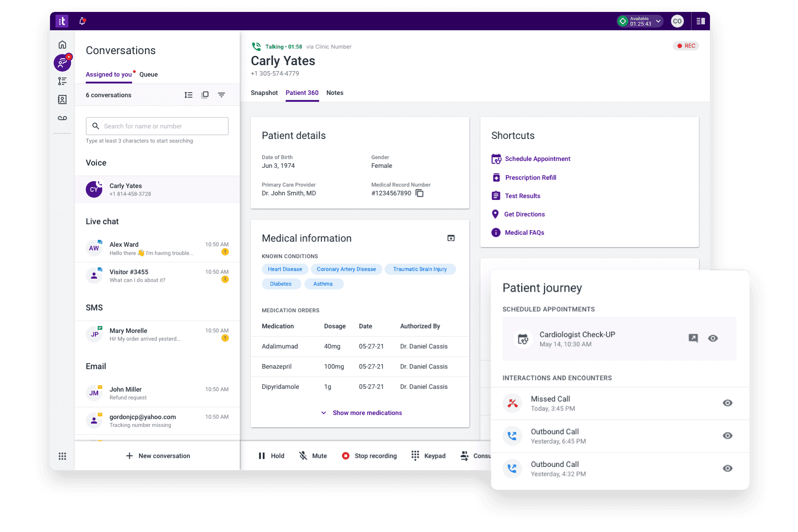Image resolution: width=798 pixels, height=532 pixels.
Task: Start a New conversation
Action: (158, 456)
